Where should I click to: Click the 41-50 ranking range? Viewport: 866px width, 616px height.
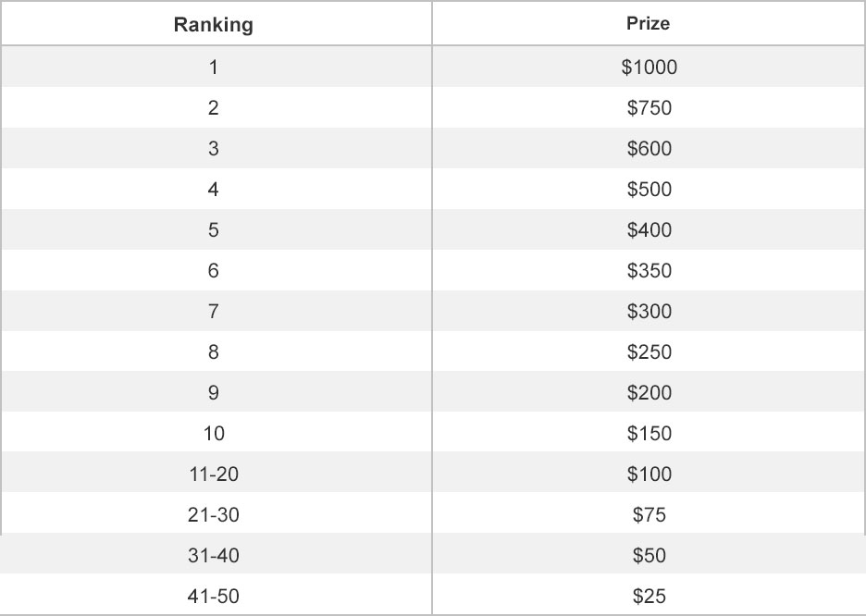click(214, 597)
